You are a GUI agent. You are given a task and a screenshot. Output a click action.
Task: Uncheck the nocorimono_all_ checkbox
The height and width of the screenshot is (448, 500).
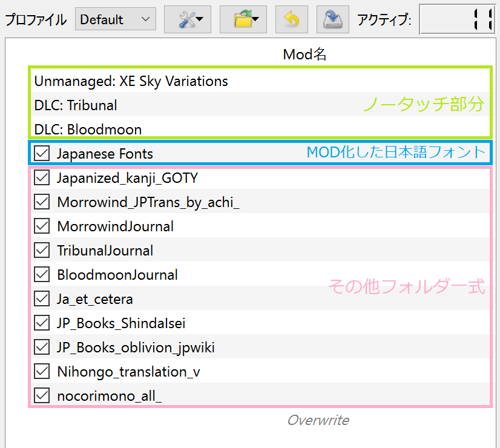click(x=42, y=396)
